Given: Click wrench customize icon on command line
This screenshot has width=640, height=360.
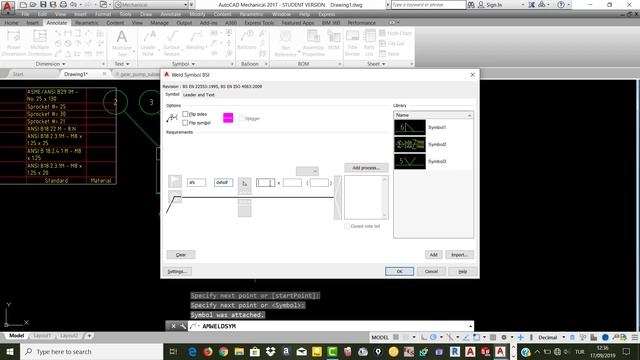Looking at the screenshot, I should [x=182, y=326].
